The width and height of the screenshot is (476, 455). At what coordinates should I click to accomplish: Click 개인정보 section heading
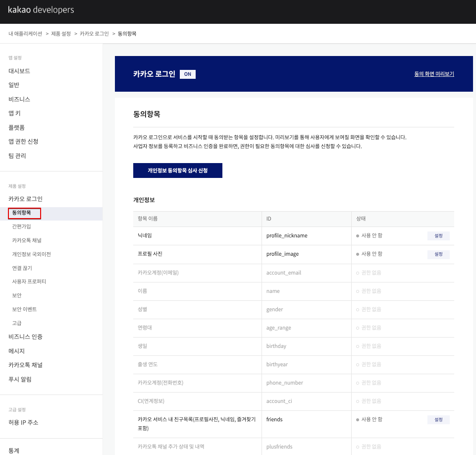point(144,200)
